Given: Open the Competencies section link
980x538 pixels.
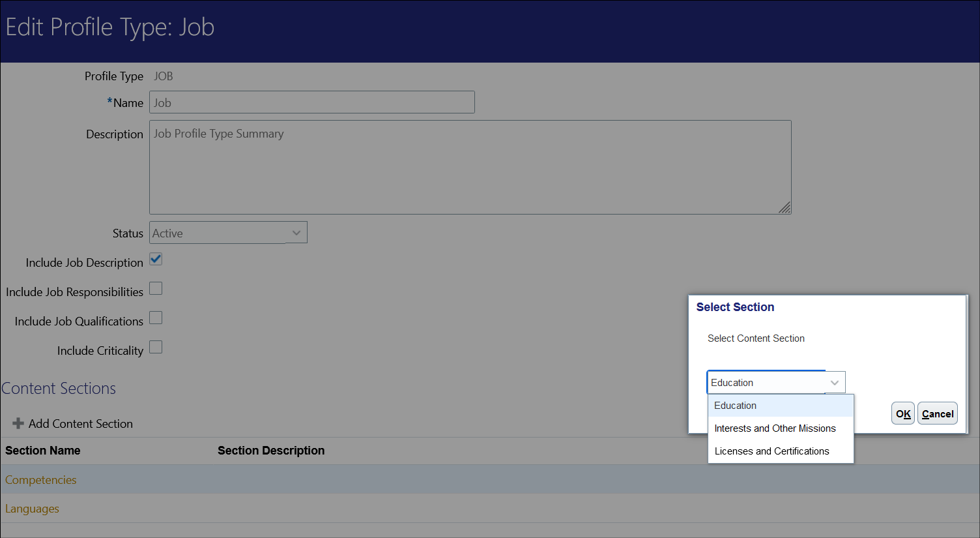Looking at the screenshot, I should point(41,480).
